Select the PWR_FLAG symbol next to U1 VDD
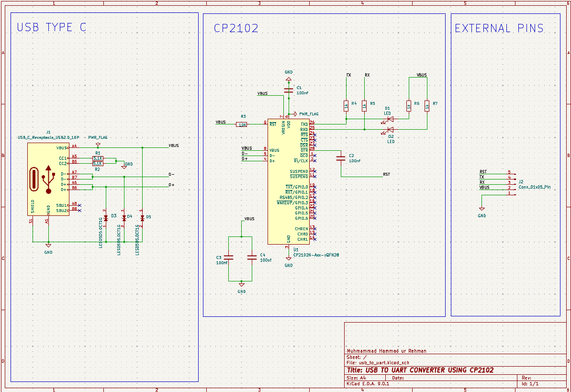The height and width of the screenshot is (392, 571). point(294,114)
